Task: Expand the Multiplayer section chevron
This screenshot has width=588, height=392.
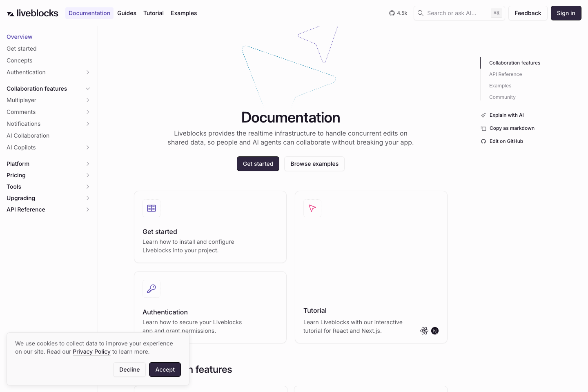Action: (x=88, y=100)
